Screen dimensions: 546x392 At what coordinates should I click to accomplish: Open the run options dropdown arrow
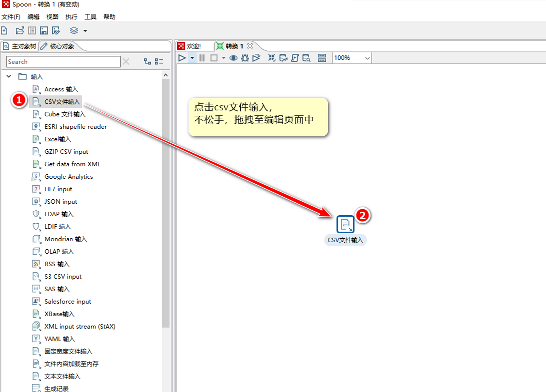192,58
